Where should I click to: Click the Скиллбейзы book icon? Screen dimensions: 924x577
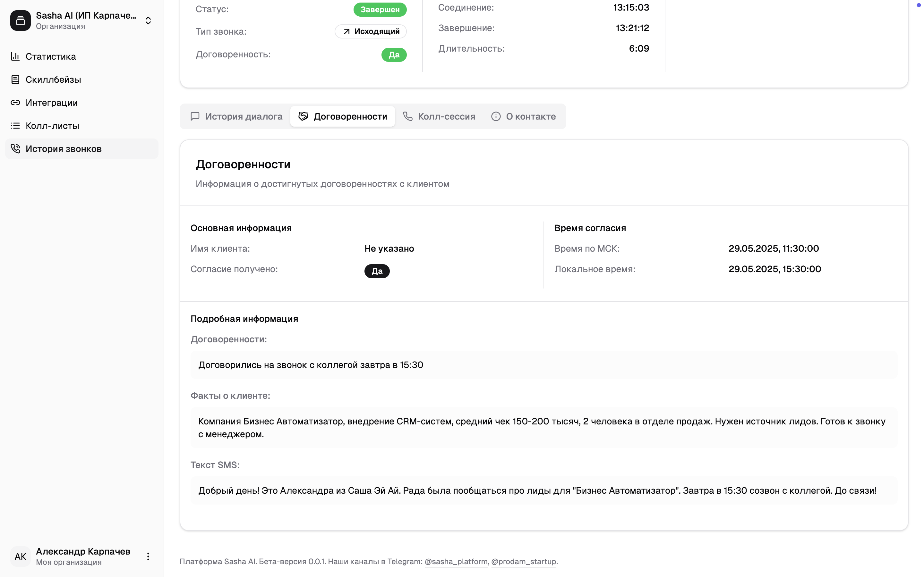(15, 79)
